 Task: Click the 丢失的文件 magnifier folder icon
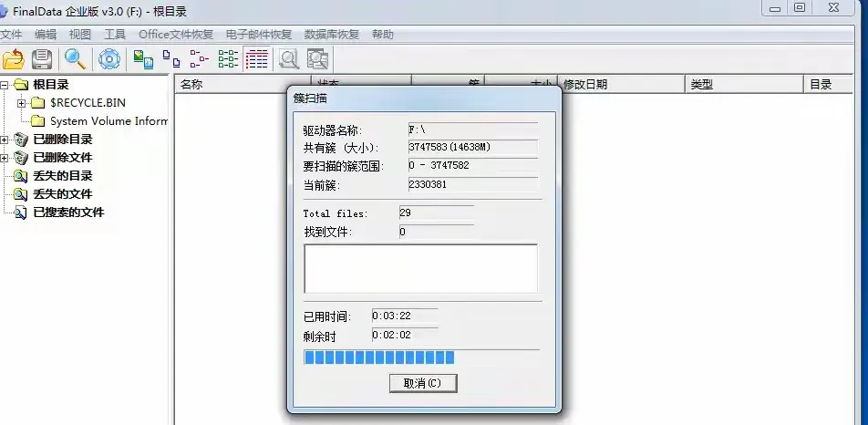click(x=21, y=194)
